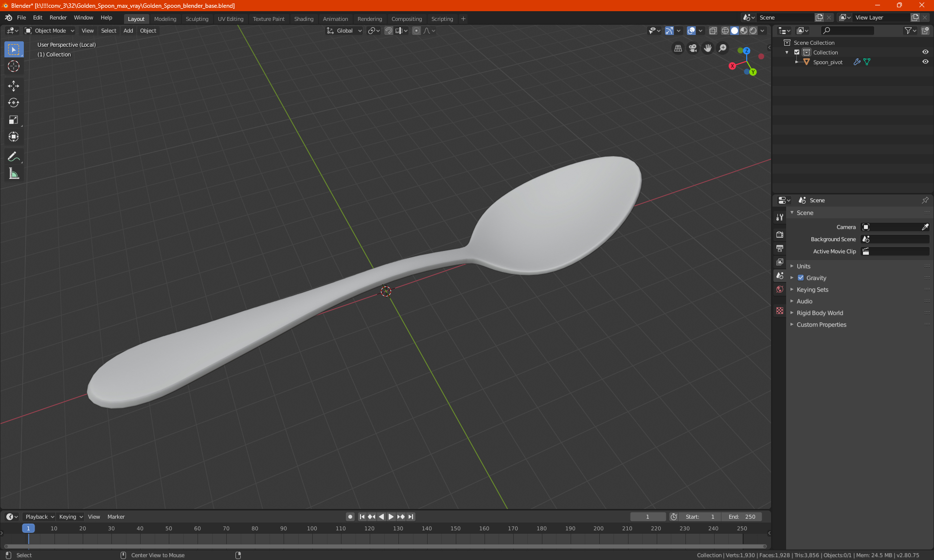
Task: Select the Annotate pencil tool
Action: 14,157
